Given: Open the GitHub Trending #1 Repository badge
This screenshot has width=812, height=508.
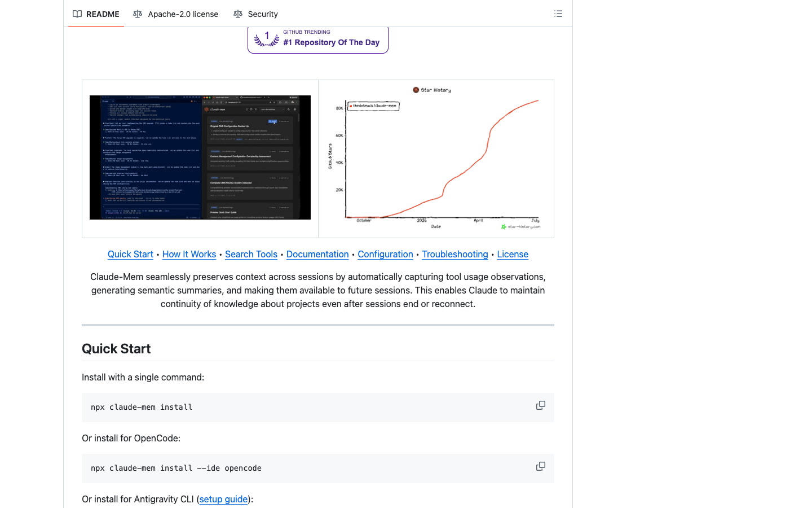Looking at the screenshot, I should [318, 40].
